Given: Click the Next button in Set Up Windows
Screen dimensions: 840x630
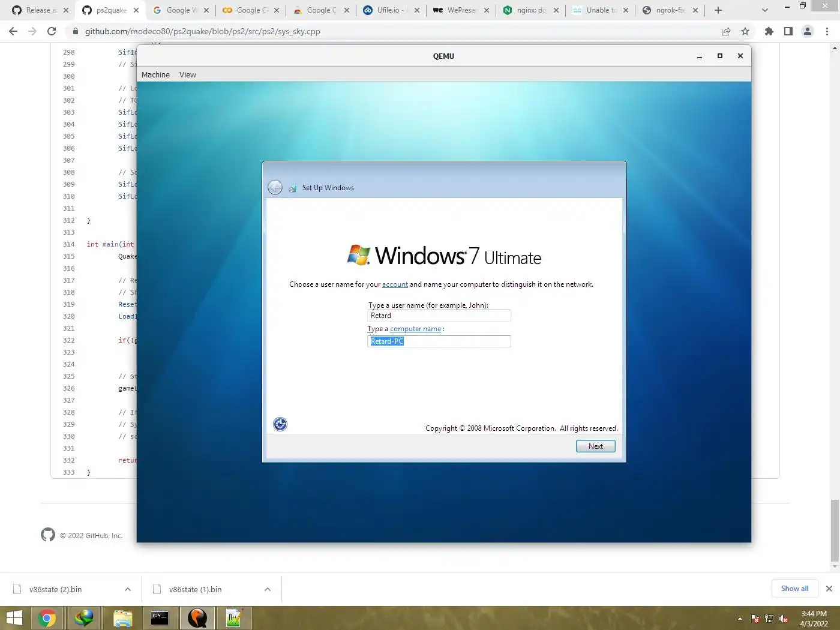Looking at the screenshot, I should coord(595,446).
